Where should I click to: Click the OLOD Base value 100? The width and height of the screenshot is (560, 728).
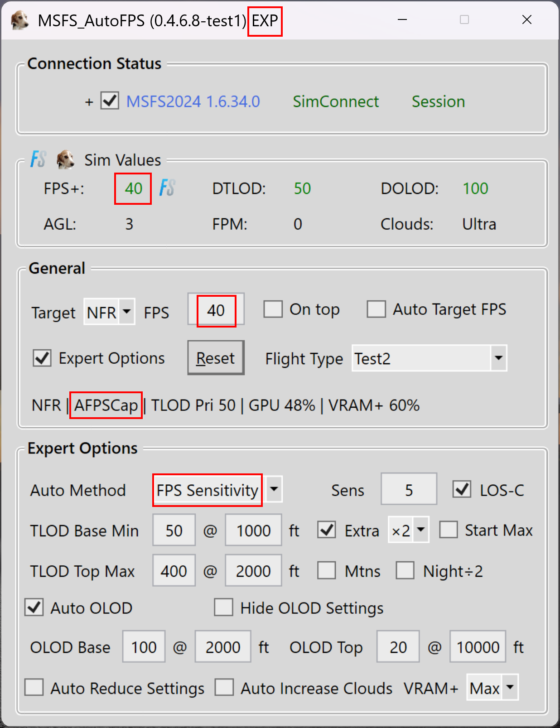144,646
